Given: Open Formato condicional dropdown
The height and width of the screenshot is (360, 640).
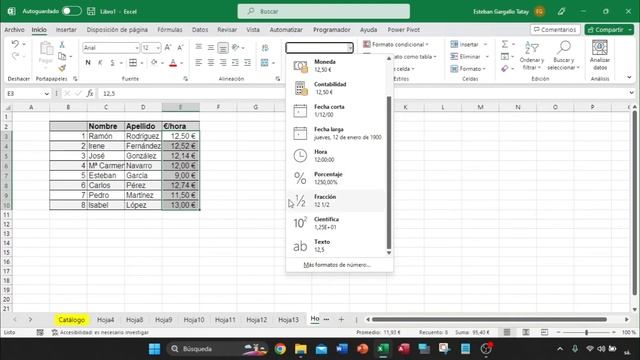Looking at the screenshot, I should click(x=396, y=44).
